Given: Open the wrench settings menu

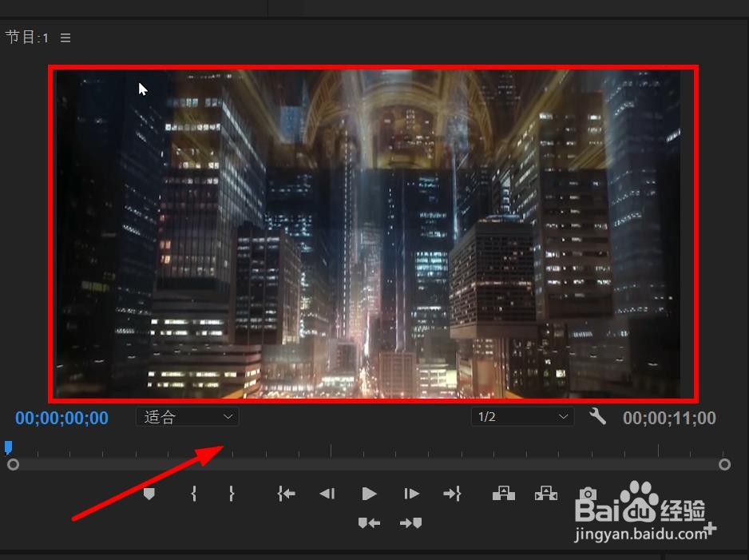Looking at the screenshot, I should click(x=597, y=417).
